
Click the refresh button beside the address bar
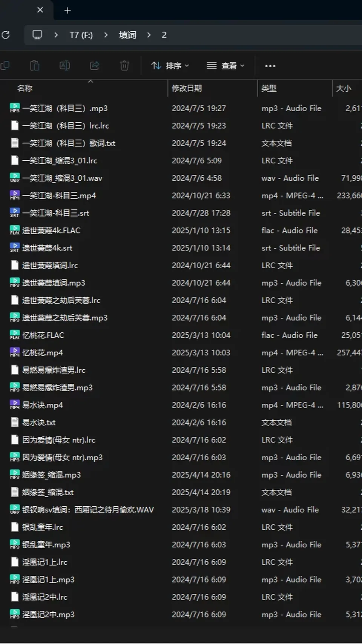[6, 35]
